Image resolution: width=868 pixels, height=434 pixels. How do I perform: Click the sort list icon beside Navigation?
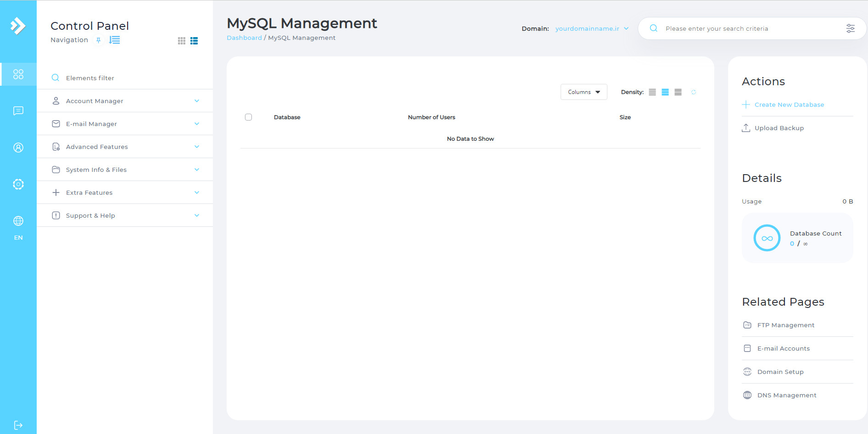tap(115, 40)
